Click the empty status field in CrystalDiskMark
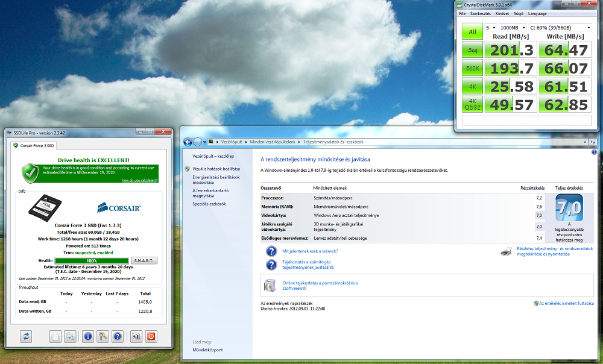The image size is (603, 364). pyautogui.click(x=526, y=120)
